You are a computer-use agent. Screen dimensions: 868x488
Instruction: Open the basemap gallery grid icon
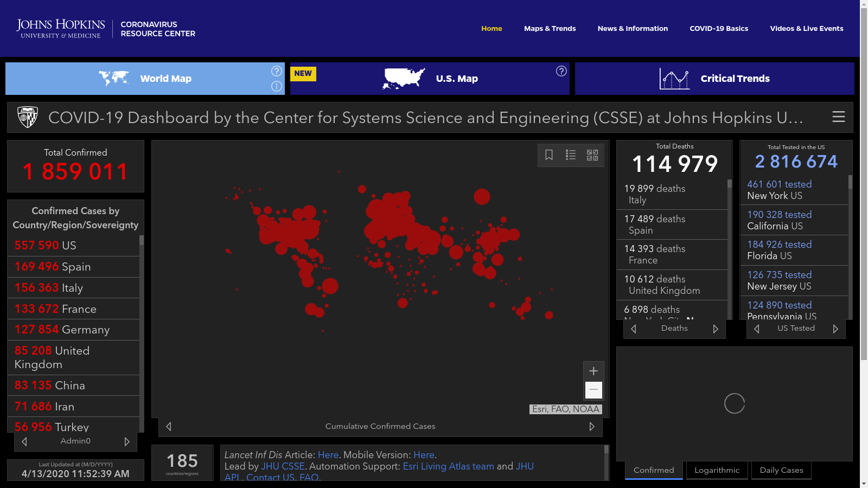tap(592, 155)
